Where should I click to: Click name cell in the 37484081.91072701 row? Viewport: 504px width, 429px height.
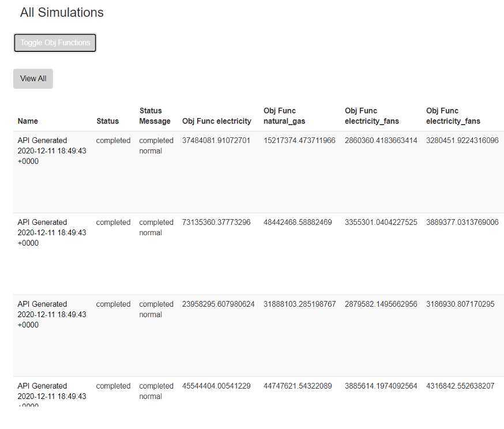[x=52, y=150]
